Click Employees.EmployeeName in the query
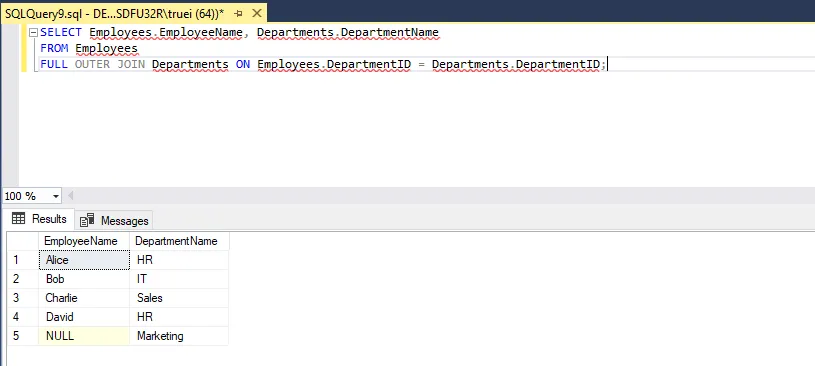Screen dimensions: 815x366 coord(166,33)
